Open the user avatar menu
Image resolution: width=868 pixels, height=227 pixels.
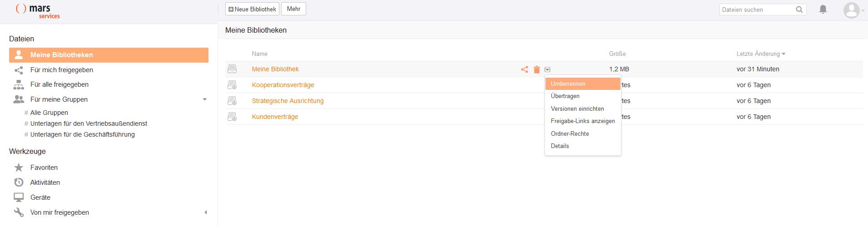coord(853,10)
